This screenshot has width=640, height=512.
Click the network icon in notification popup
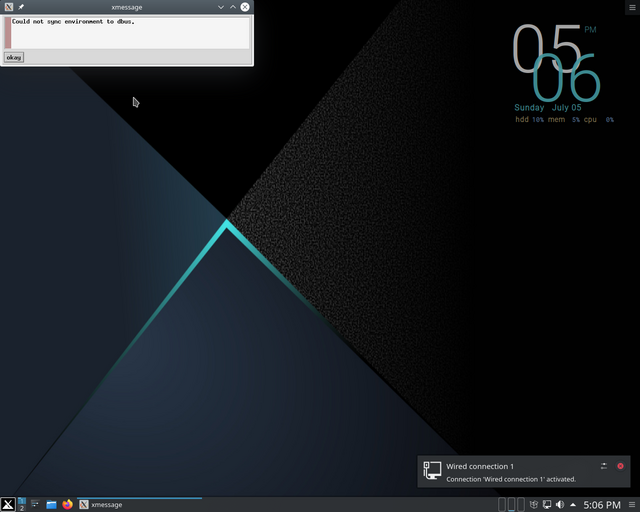[432, 470]
